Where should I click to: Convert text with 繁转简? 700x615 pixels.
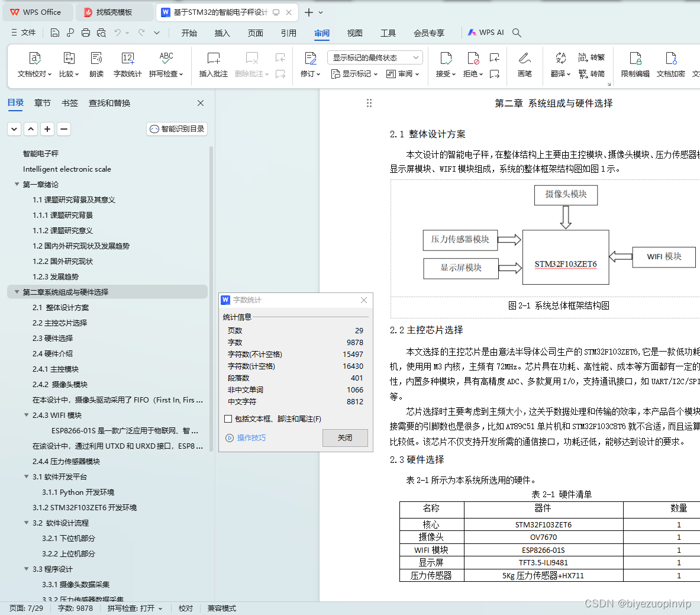click(592, 73)
